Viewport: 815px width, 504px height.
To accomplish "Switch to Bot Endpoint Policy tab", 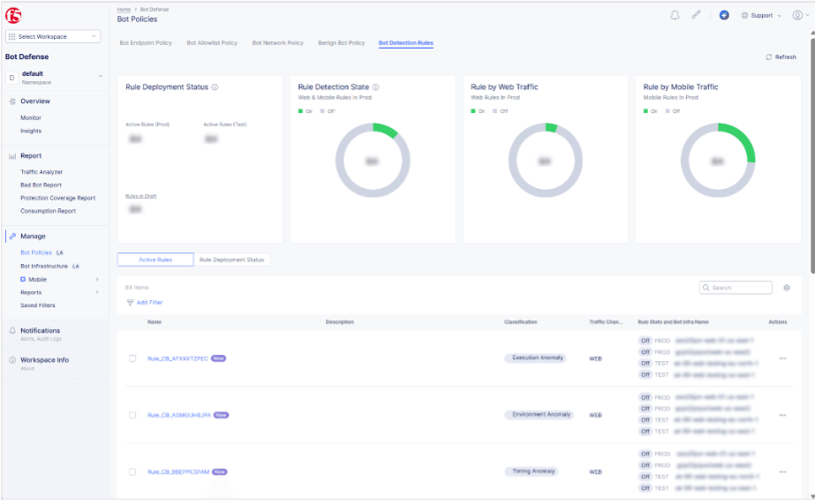I will 146,43.
